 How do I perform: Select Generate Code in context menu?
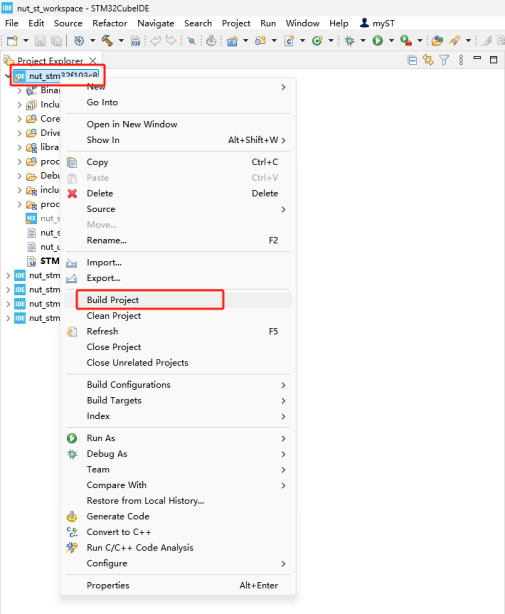click(178, 516)
